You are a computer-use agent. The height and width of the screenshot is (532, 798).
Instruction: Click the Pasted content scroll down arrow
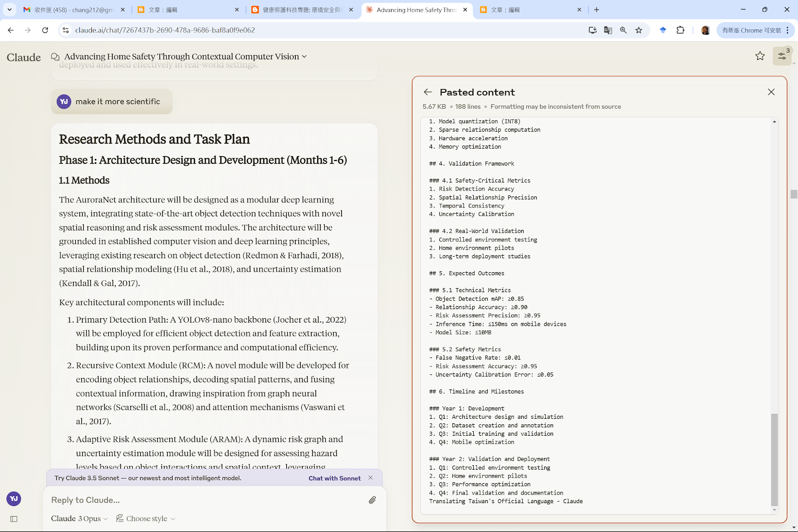tap(774, 510)
